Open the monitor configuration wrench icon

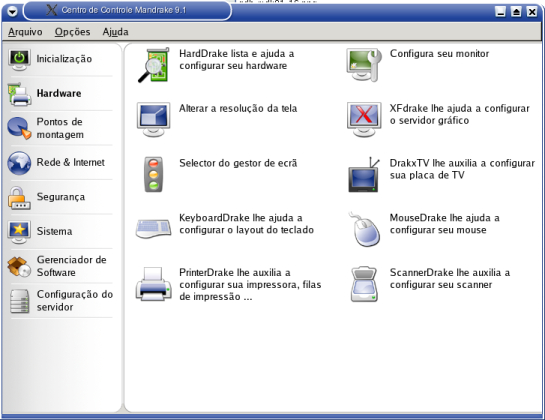pos(364,65)
